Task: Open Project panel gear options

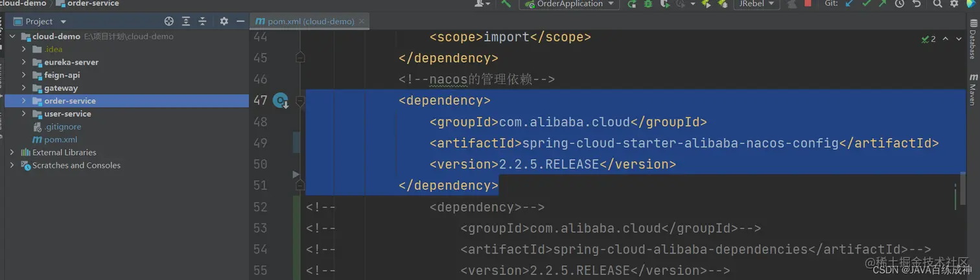Action: point(224,21)
